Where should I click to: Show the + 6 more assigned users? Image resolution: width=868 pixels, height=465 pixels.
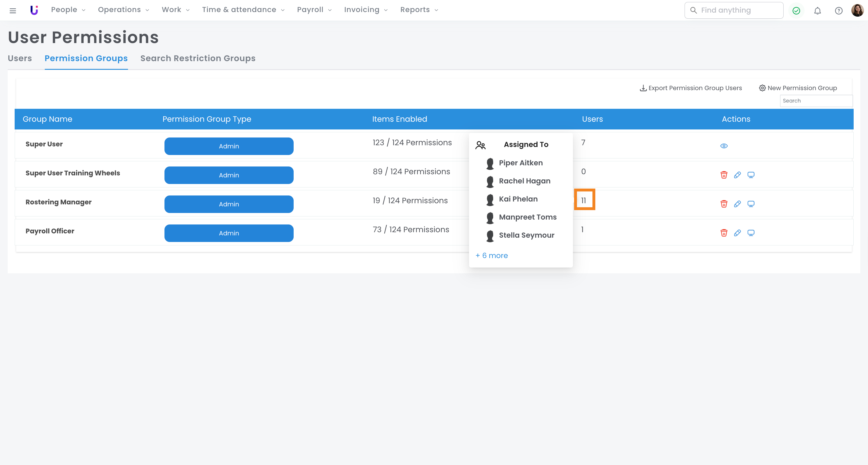[491, 255]
